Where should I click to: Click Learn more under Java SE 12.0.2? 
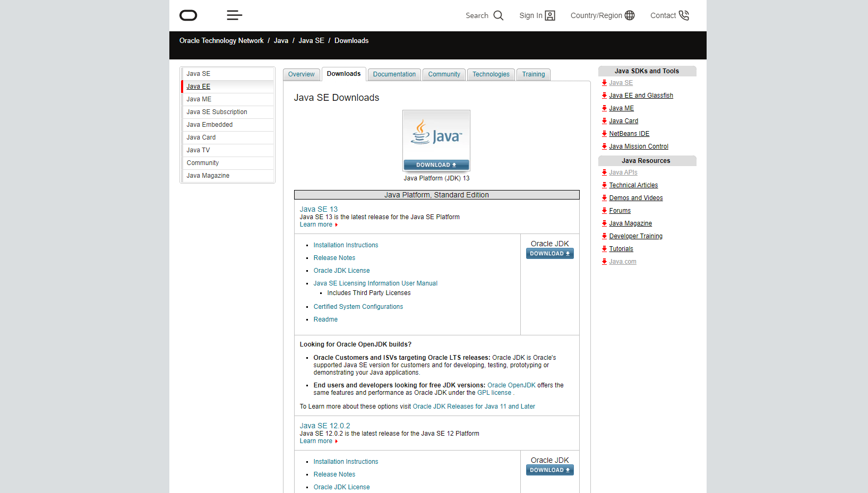click(x=316, y=441)
